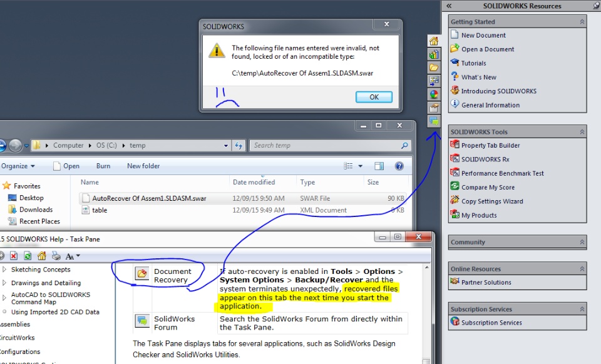Print the Help topic
601x364 pixels.
(56, 256)
